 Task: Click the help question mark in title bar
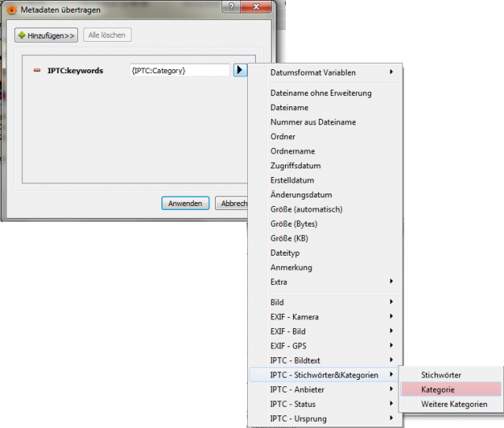pos(231,6)
